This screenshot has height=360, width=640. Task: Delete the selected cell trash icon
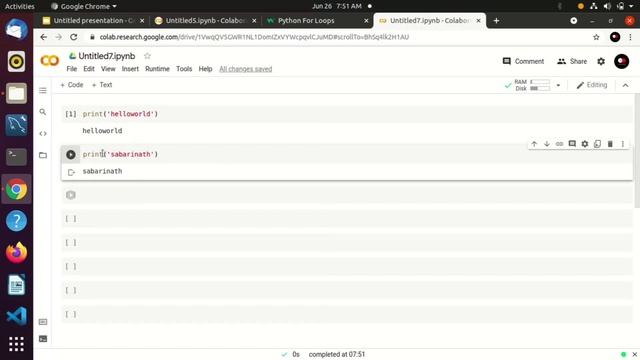tap(610, 144)
